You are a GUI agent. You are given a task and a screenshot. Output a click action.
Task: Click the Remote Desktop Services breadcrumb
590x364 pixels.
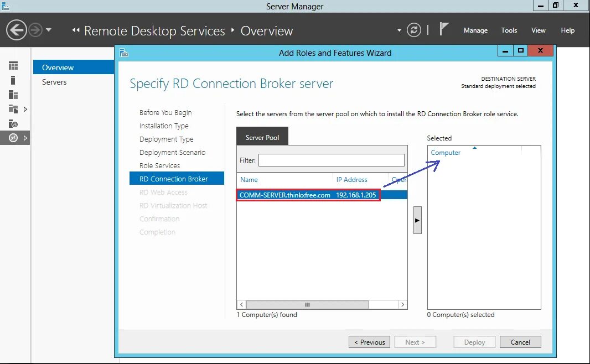pyautogui.click(x=154, y=31)
